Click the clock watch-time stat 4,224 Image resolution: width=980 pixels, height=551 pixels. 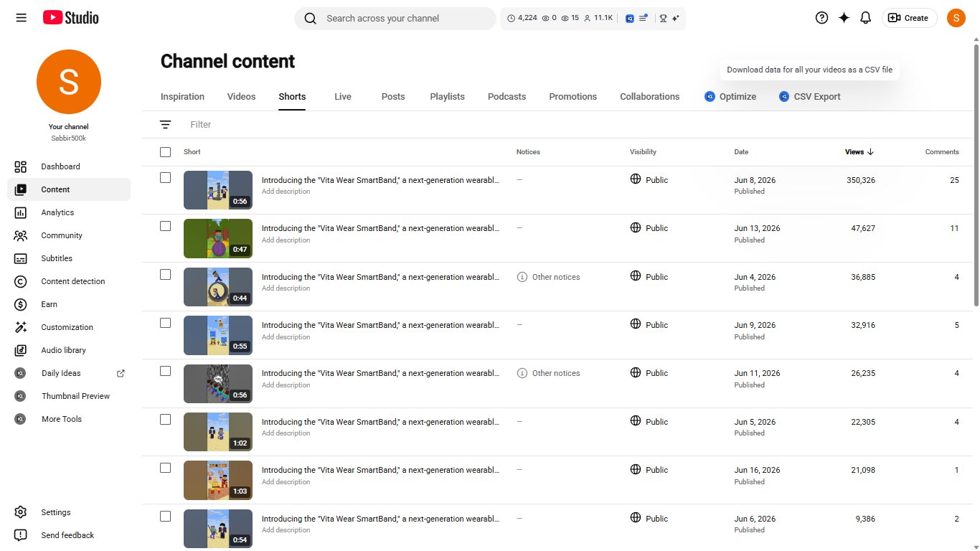click(522, 18)
